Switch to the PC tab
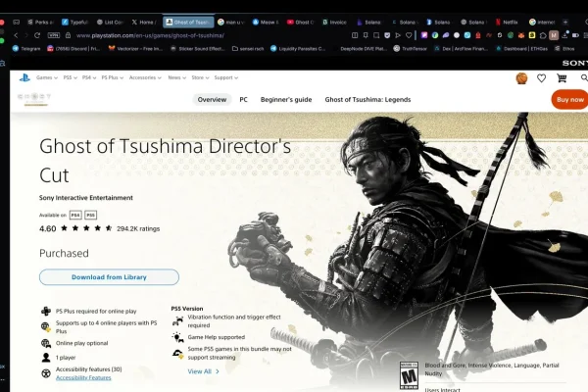The height and width of the screenshot is (392, 588). [243, 99]
